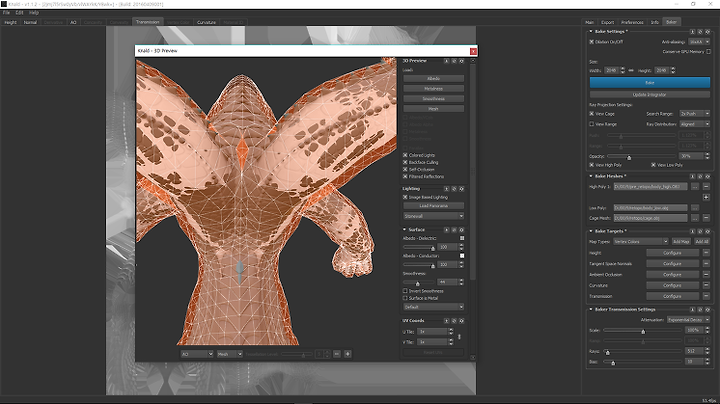The height and width of the screenshot is (404, 720).
Task: Close the 3D Preview window
Action: pos(473,51)
